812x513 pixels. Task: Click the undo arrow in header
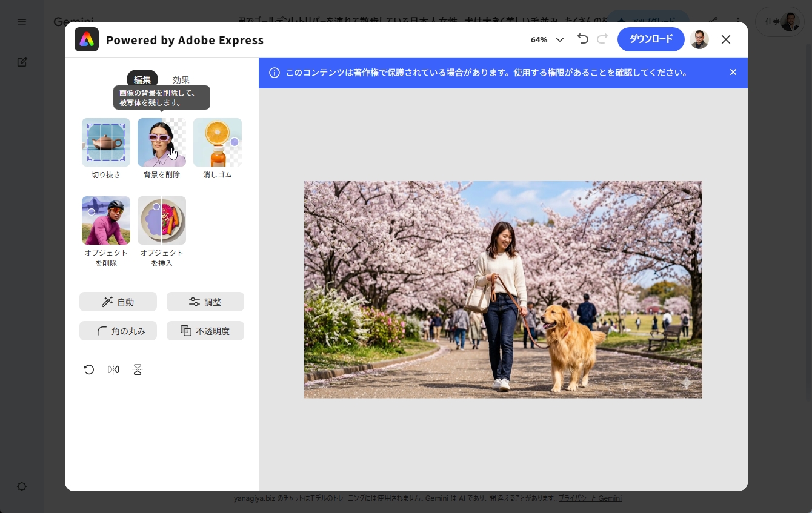[x=583, y=39]
